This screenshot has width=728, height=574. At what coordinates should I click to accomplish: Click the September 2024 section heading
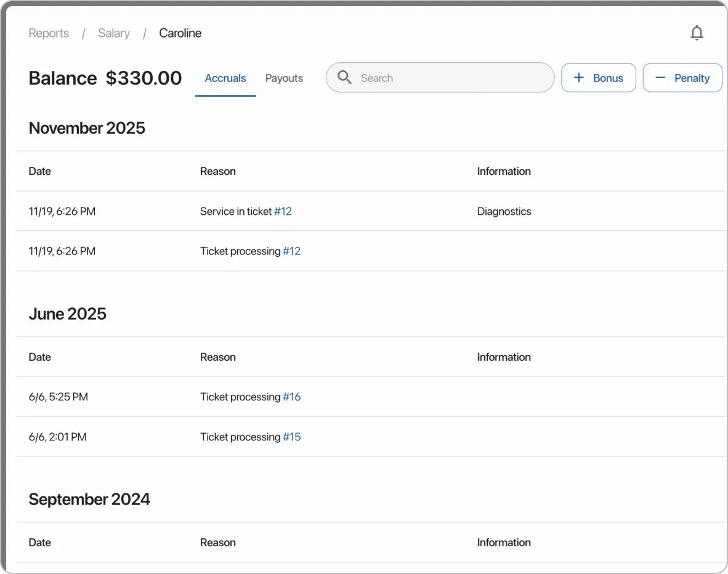[89, 499]
